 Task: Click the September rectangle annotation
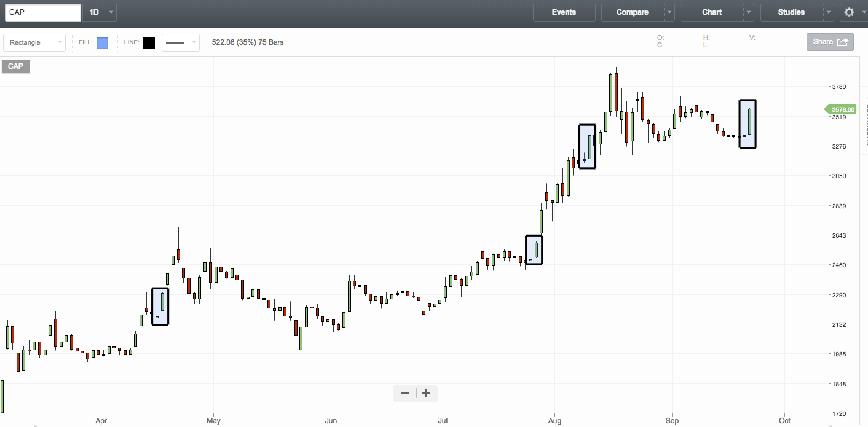click(x=748, y=124)
